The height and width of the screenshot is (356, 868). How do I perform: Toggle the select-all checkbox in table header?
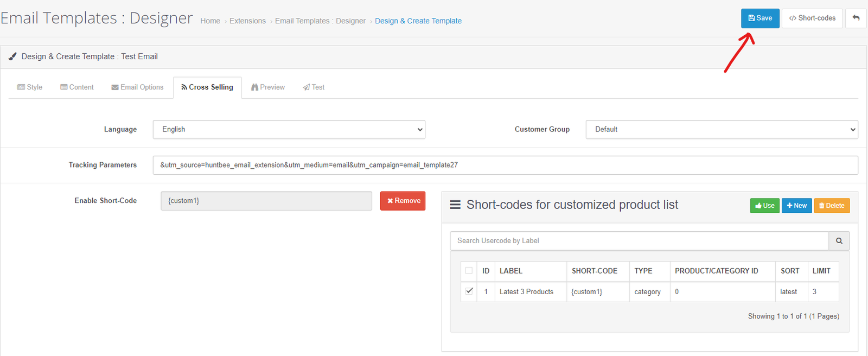469,271
